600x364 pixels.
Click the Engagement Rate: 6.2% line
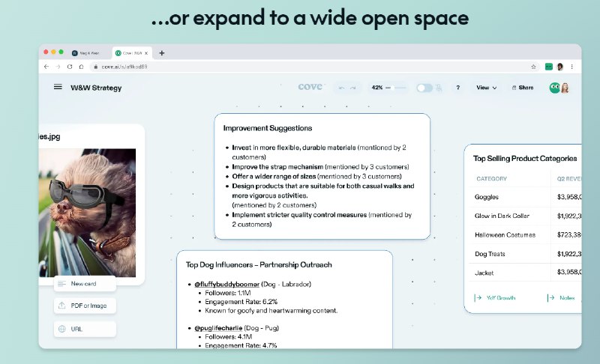point(241,302)
